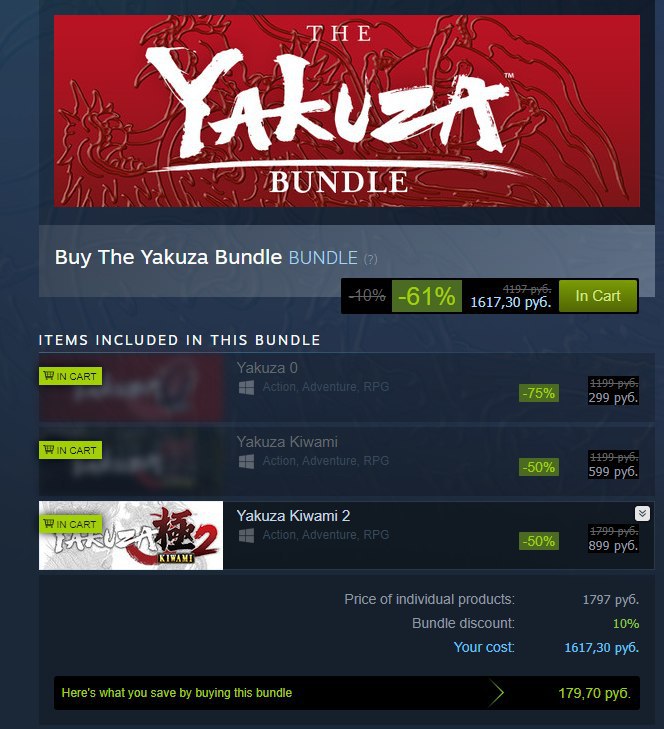Screen dimensions: 664x729
Task: Open the Yakuza 0 title link
Action: point(267,368)
